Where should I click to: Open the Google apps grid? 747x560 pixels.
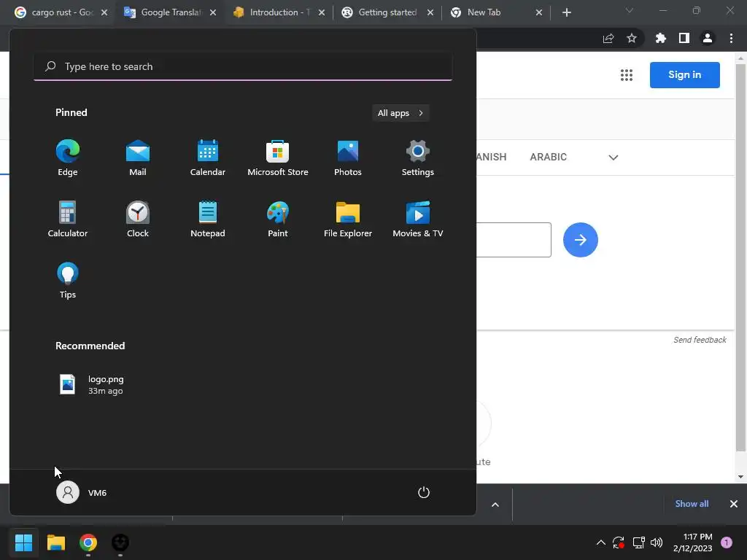(x=627, y=75)
